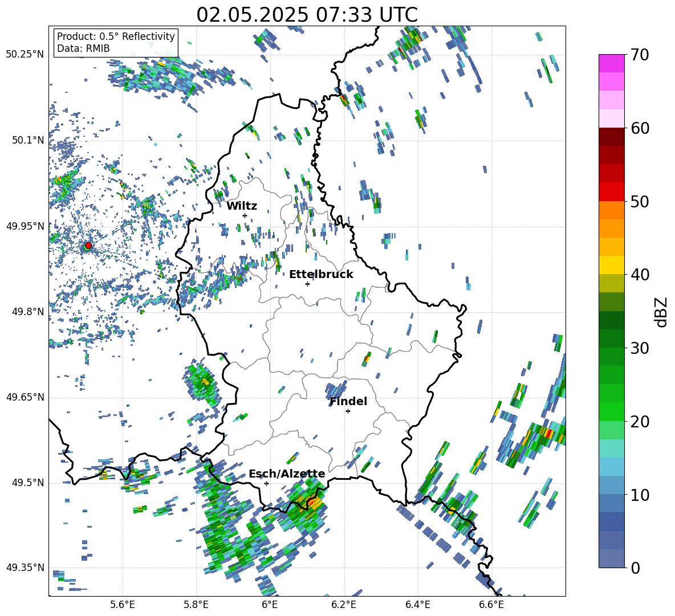
Task: Click the 40 value on colorbar
Action: 639,275
